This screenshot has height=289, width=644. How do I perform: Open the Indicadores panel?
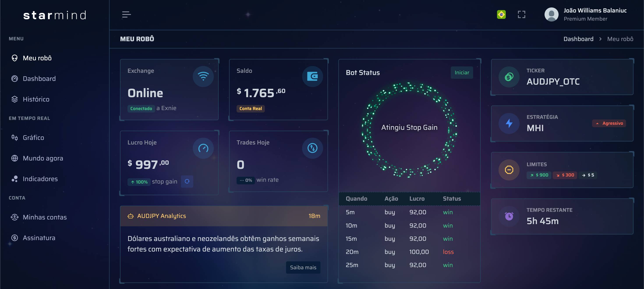tap(40, 179)
